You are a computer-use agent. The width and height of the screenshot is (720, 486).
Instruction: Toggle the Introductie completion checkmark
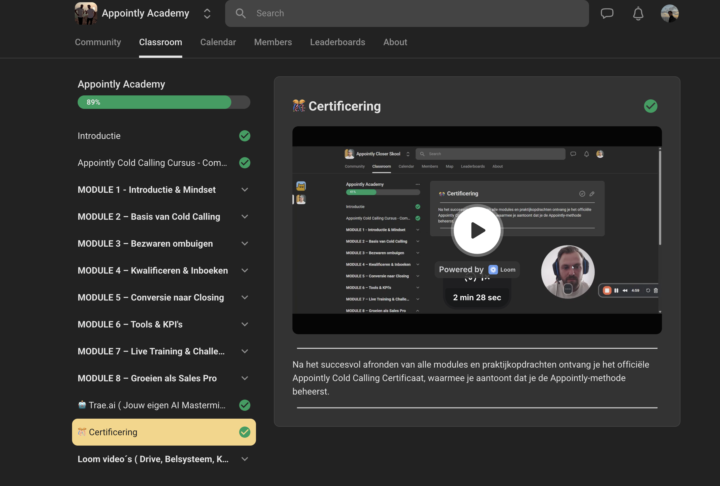coord(245,136)
